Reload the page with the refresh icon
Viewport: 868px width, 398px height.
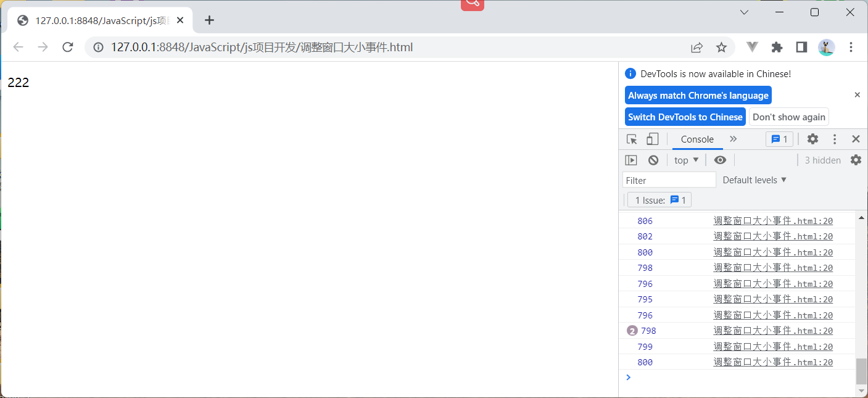pyautogui.click(x=68, y=47)
